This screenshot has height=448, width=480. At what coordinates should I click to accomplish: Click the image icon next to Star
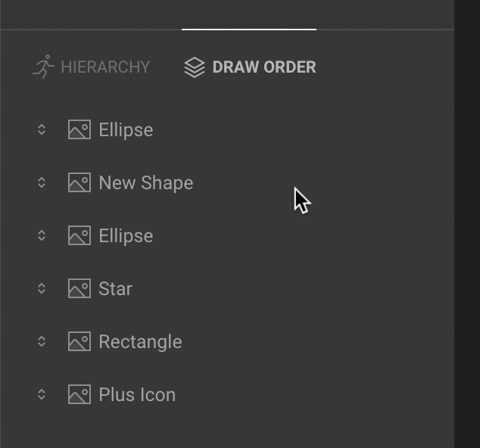tap(79, 288)
